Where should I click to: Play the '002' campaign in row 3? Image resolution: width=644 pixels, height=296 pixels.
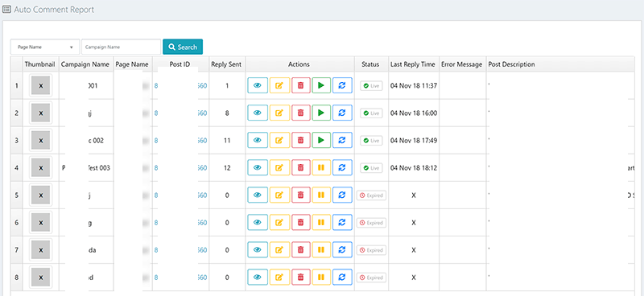click(321, 141)
